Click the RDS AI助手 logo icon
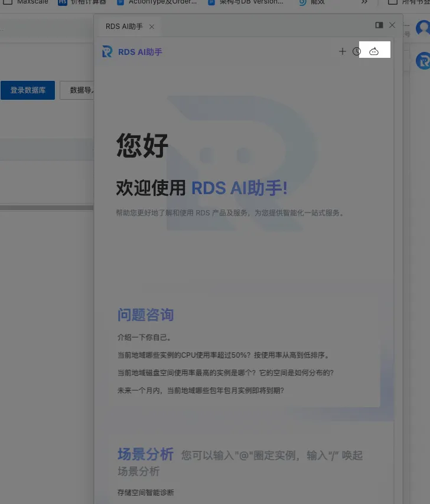Image resolution: width=430 pixels, height=504 pixels. (x=107, y=51)
